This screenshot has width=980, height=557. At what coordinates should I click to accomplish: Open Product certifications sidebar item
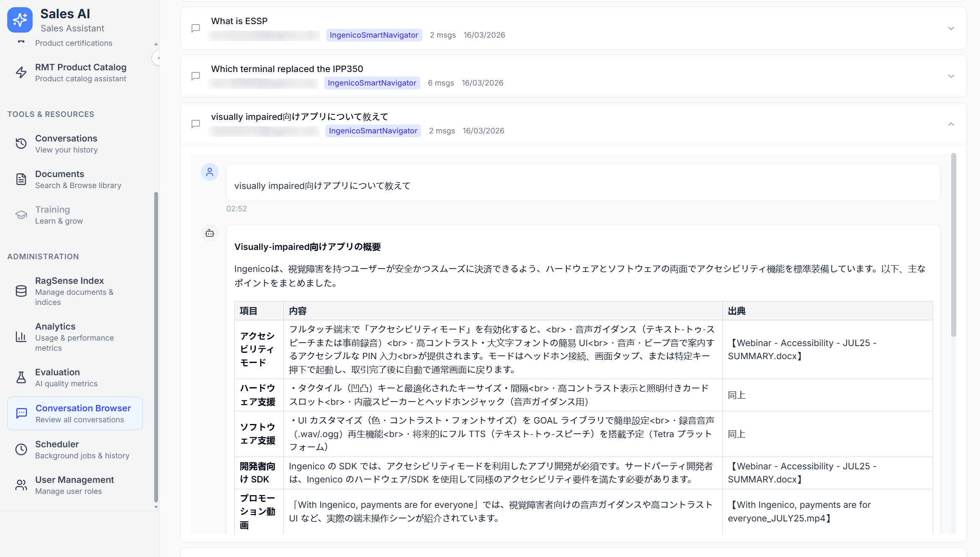click(x=74, y=43)
